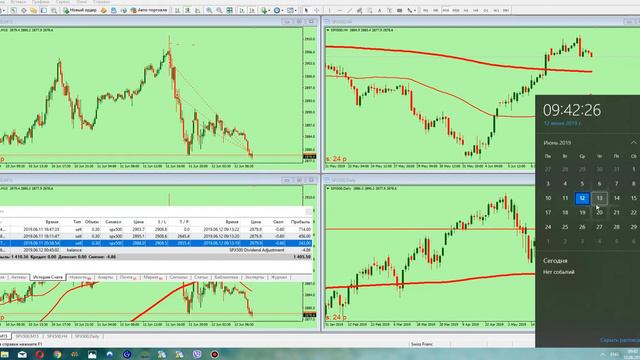Click the date link under the clock
This screenshot has height=360, width=640.
(x=562, y=123)
